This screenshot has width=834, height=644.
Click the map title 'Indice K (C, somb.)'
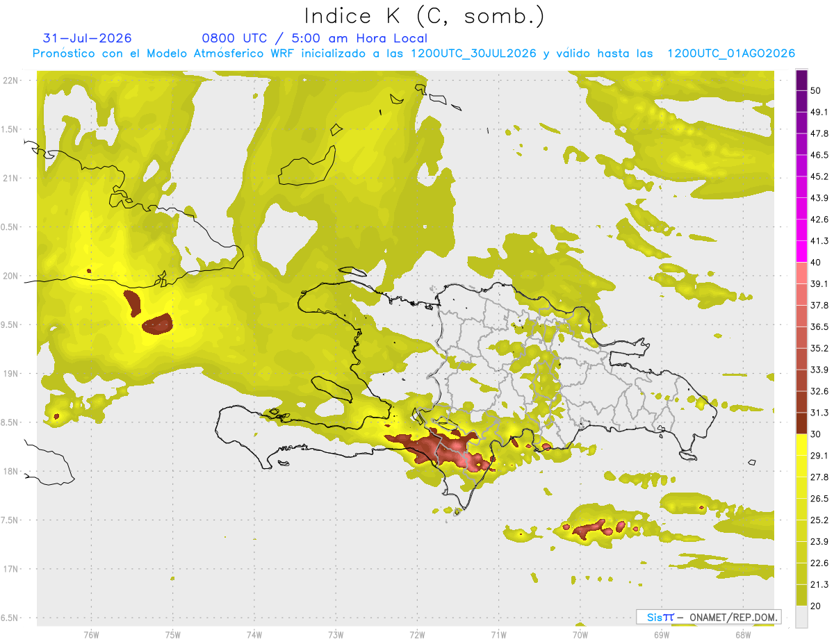click(x=425, y=16)
